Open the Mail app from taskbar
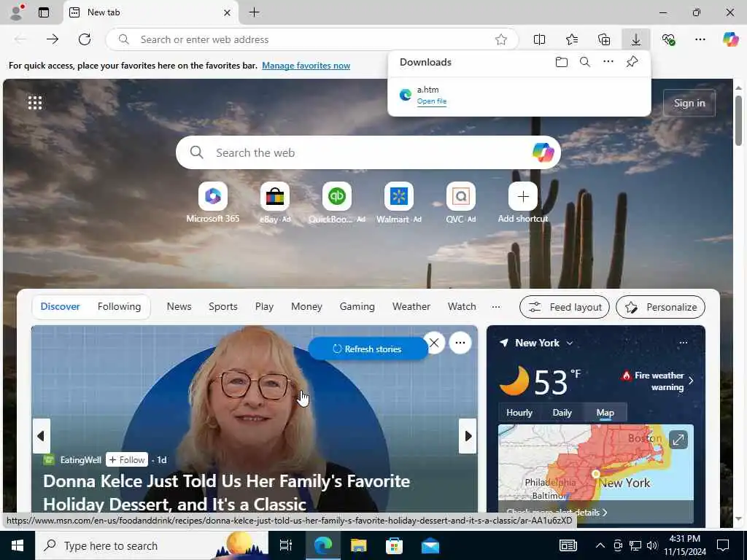This screenshot has height=560, width=747. pyautogui.click(x=430, y=545)
